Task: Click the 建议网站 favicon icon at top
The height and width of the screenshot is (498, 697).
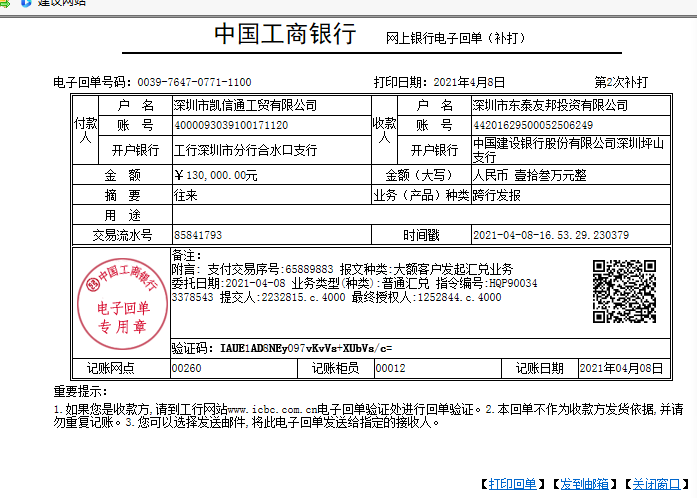Action: tap(26, 3)
